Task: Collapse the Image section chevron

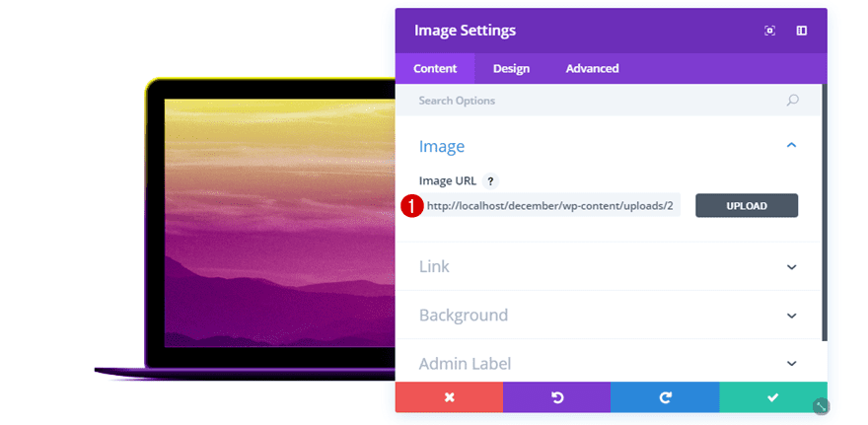Action: coord(791,146)
